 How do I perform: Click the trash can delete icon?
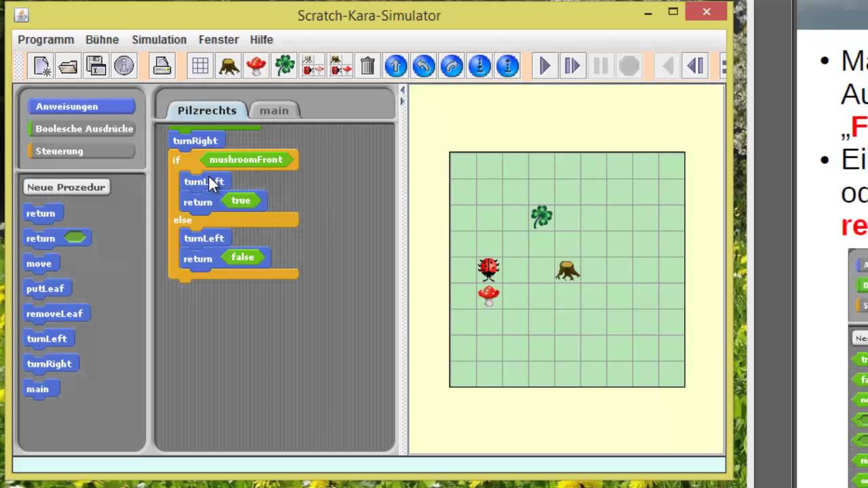[x=368, y=66]
